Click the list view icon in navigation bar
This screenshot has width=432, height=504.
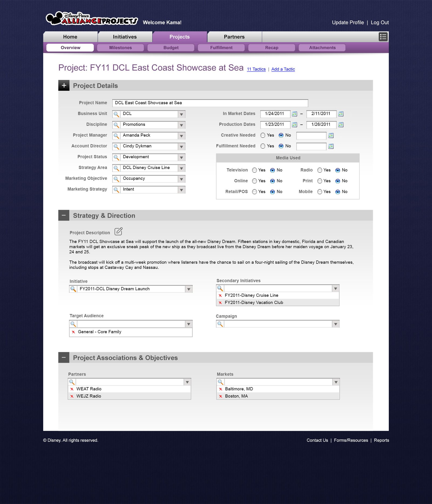[383, 37]
